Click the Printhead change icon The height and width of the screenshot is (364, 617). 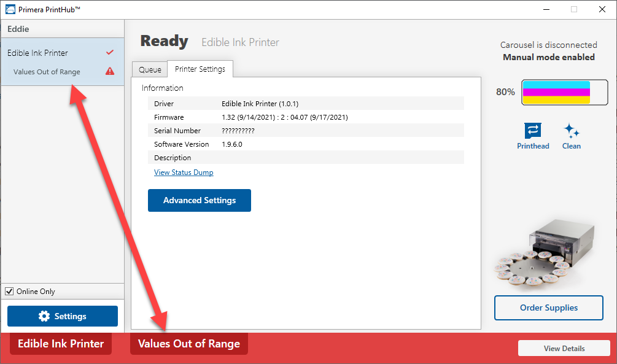533,130
